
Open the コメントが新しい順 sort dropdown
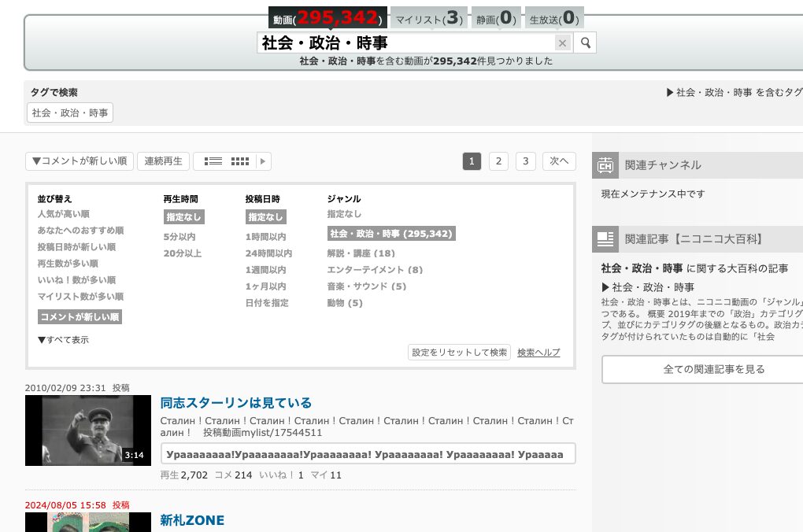tap(80, 161)
